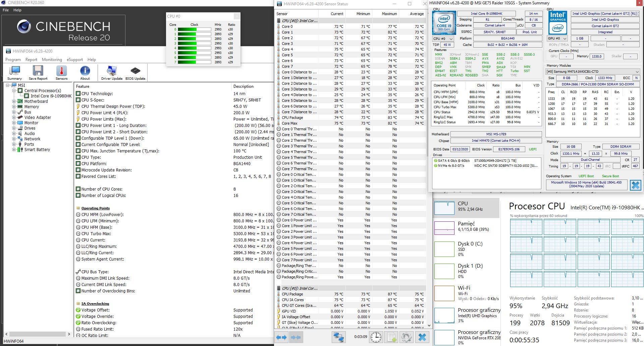This screenshot has width=644, height=346.
Task: Click the Intel Core i9 logo in System Summary
Action: pos(444,23)
